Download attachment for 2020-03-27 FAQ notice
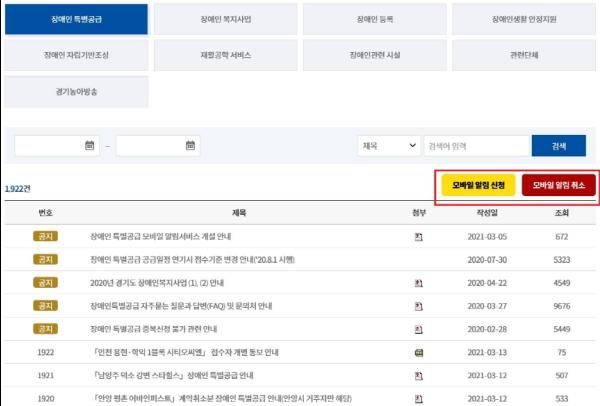The image size is (600, 406). (419, 306)
